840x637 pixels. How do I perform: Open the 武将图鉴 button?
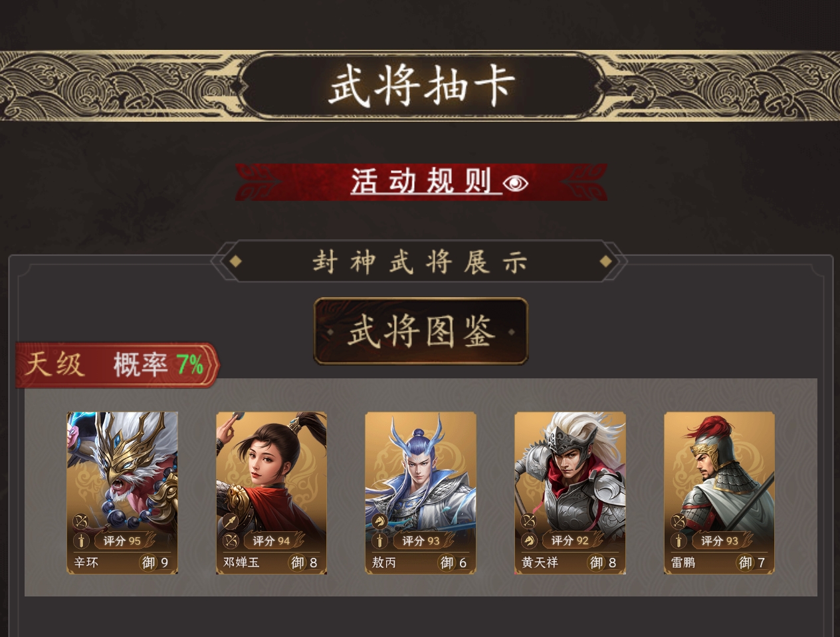coord(421,331)
